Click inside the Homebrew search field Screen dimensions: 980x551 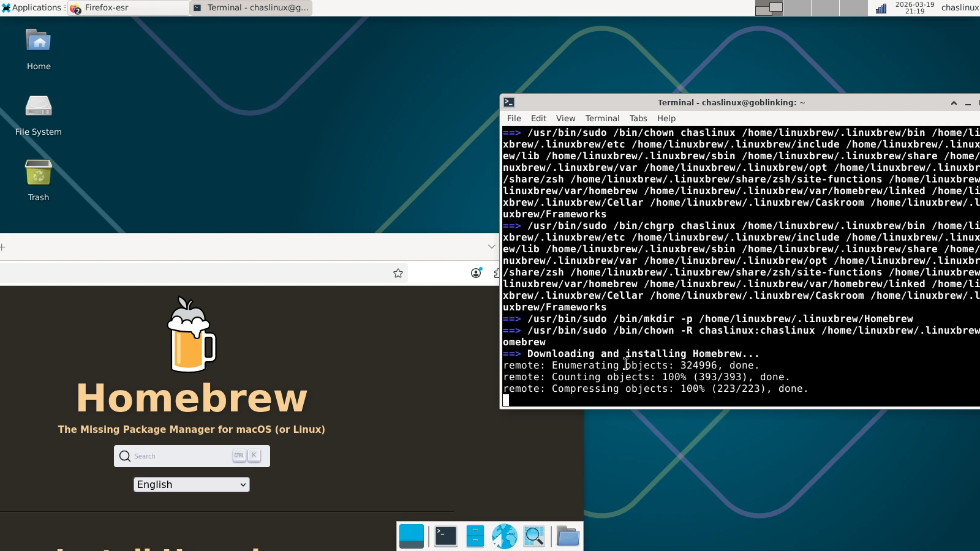184,455
